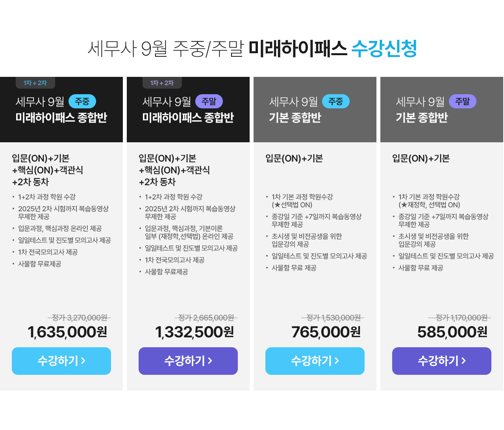Click 수강하기 button for weekday 미래하이패스 종합반
Image resolution: width=504 pixels, height=430 pixels.
click(61, 361)
